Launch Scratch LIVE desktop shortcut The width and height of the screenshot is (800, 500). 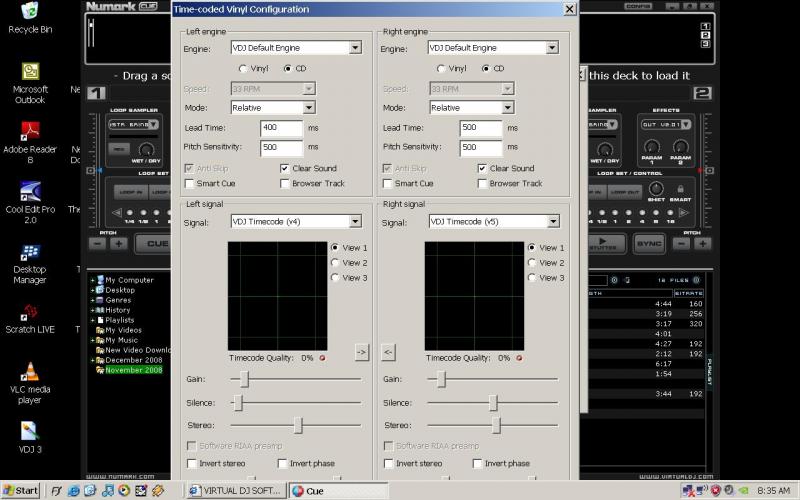(x=30, y=319)
